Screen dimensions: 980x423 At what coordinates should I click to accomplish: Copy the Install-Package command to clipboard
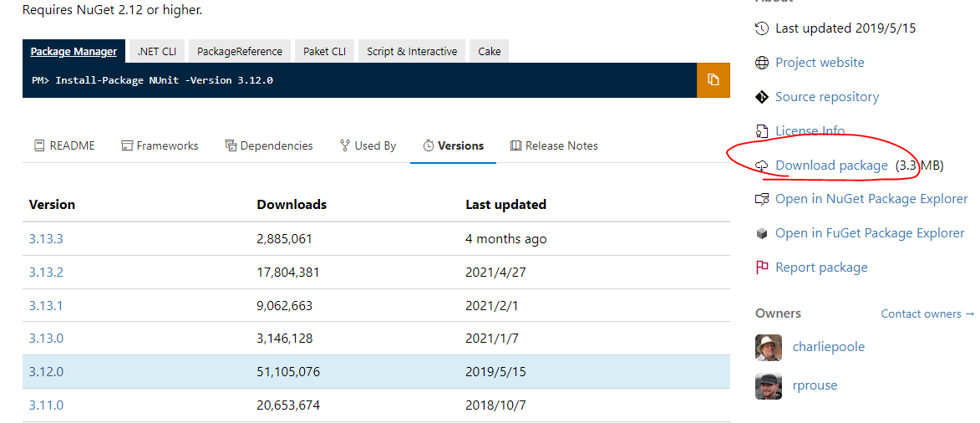point(713,80)
